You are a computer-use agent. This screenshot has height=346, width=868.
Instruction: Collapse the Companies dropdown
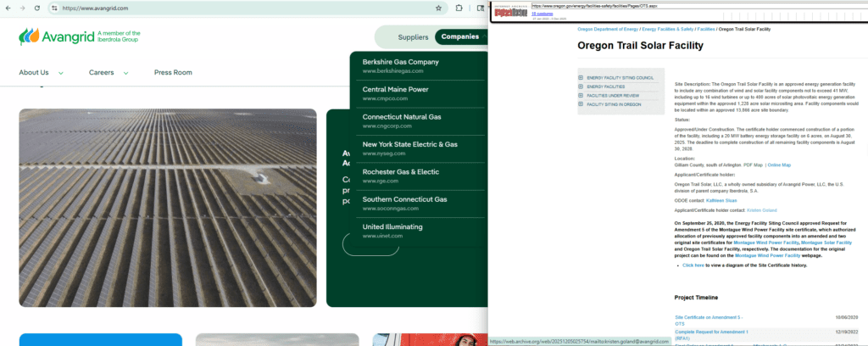click(460, 37)
